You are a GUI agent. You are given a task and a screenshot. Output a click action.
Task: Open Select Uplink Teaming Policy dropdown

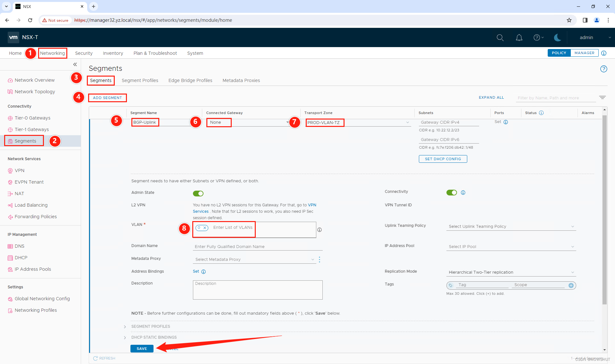511,227
